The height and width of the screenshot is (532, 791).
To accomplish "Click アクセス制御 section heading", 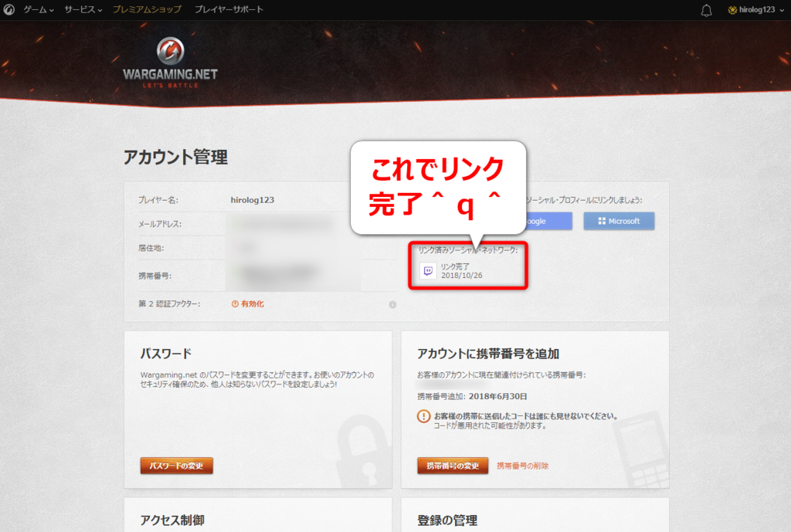I will pos(172,520).
